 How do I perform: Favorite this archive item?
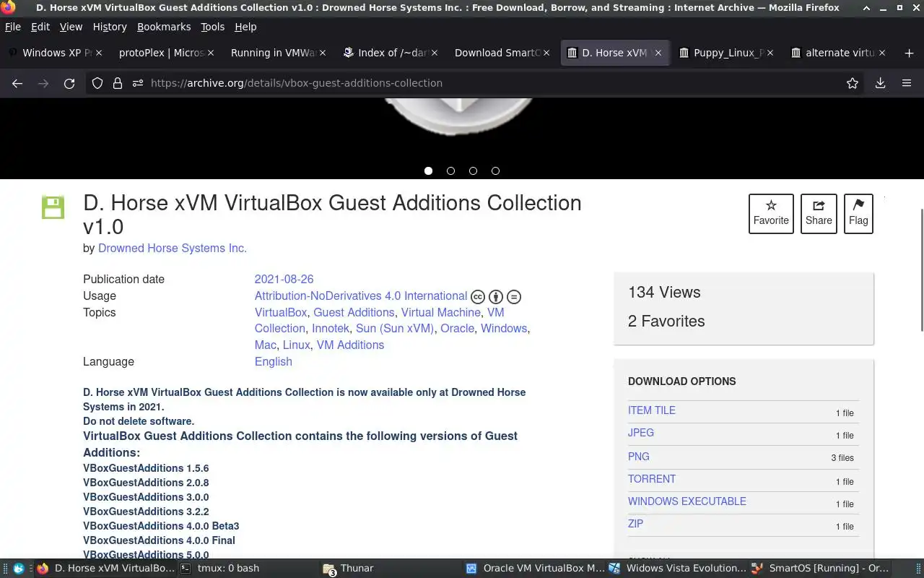tap(771, 214)
